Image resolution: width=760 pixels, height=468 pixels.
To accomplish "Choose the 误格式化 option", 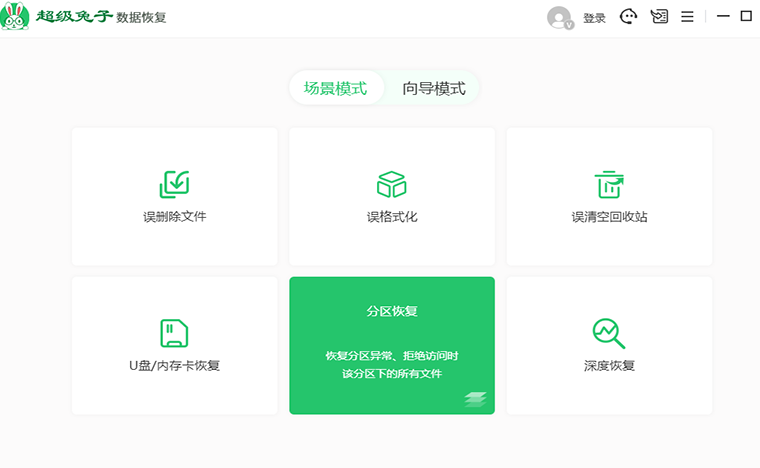I will 391,216.
